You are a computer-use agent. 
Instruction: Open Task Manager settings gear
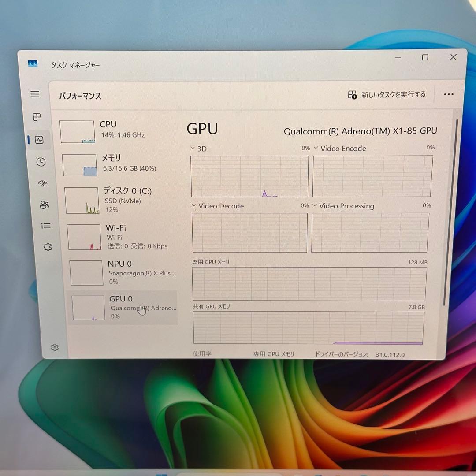(x=55, y=347)
